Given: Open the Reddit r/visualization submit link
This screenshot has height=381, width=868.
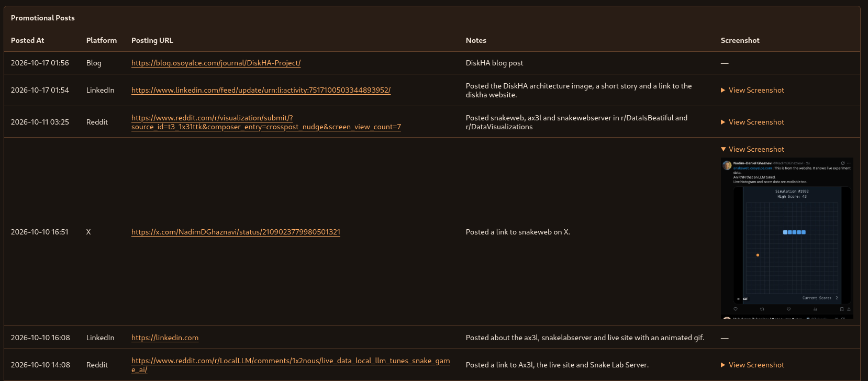Looking at the screenshot, I should 266,122.
